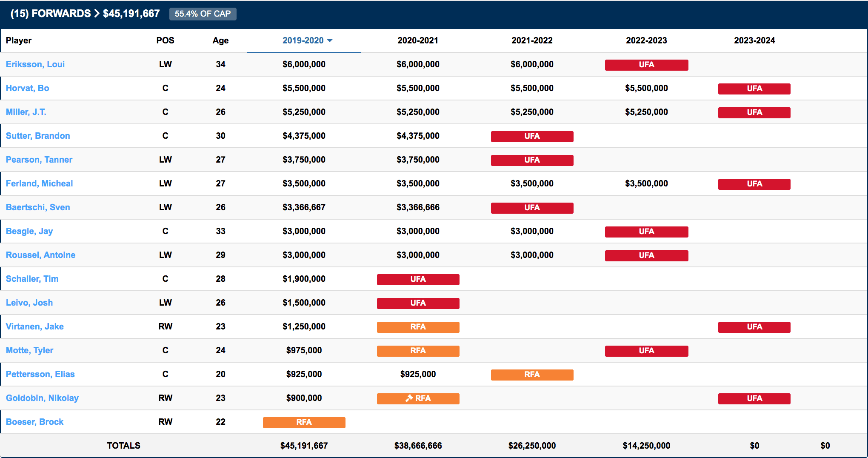Open Loui Eriksson's player page
Screen dimensions: 868x458
35,64
